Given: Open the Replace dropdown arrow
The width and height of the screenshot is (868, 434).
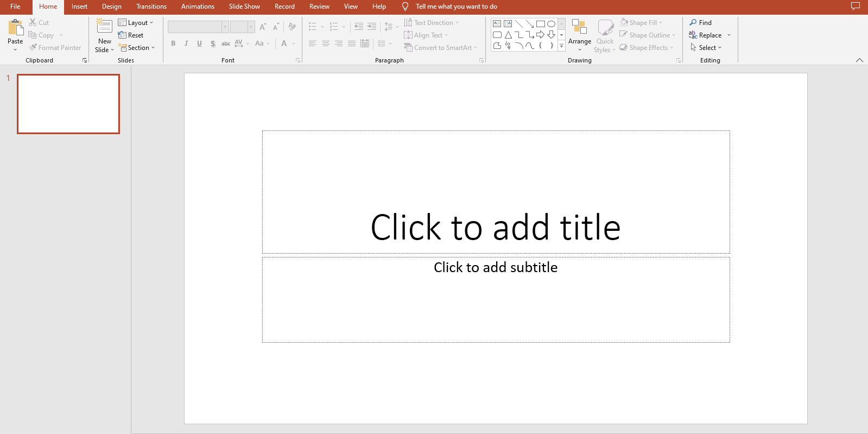Looking at the screenshot, I should tap(729, 35).
